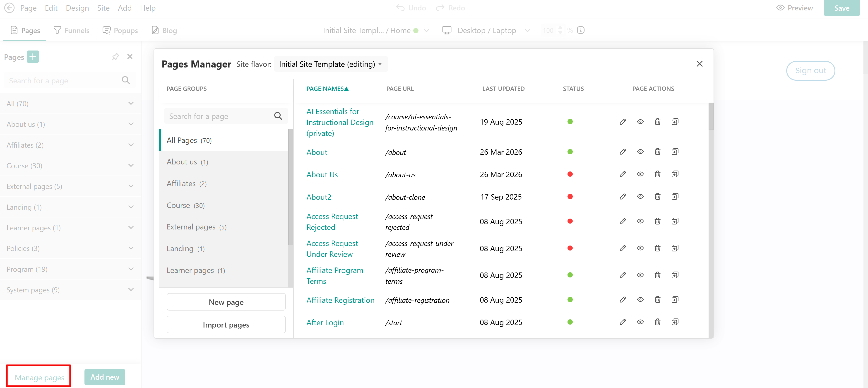Click the back arrow icon at top-left

(x=9, y=8)
